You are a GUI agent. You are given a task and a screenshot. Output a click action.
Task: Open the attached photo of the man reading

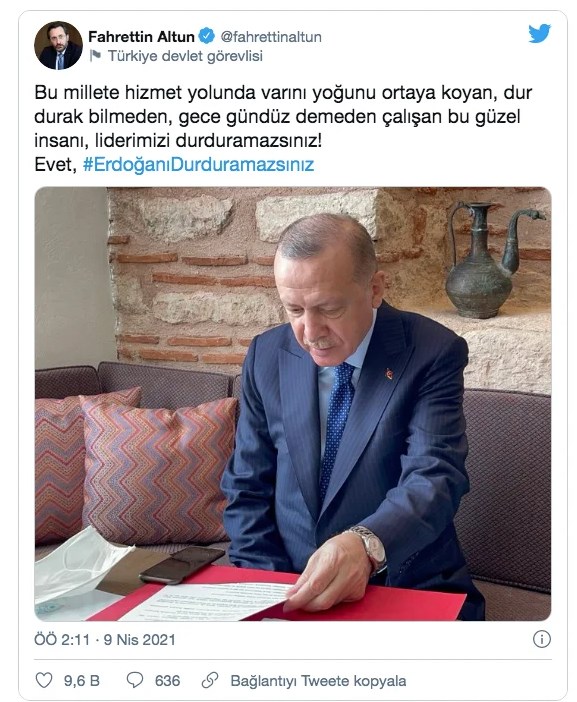coord(293,404)
